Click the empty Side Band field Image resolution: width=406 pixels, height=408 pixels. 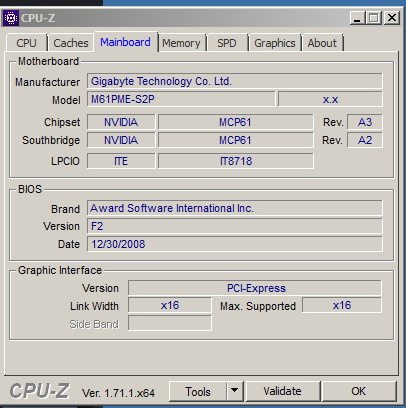[x=170, y=323]
